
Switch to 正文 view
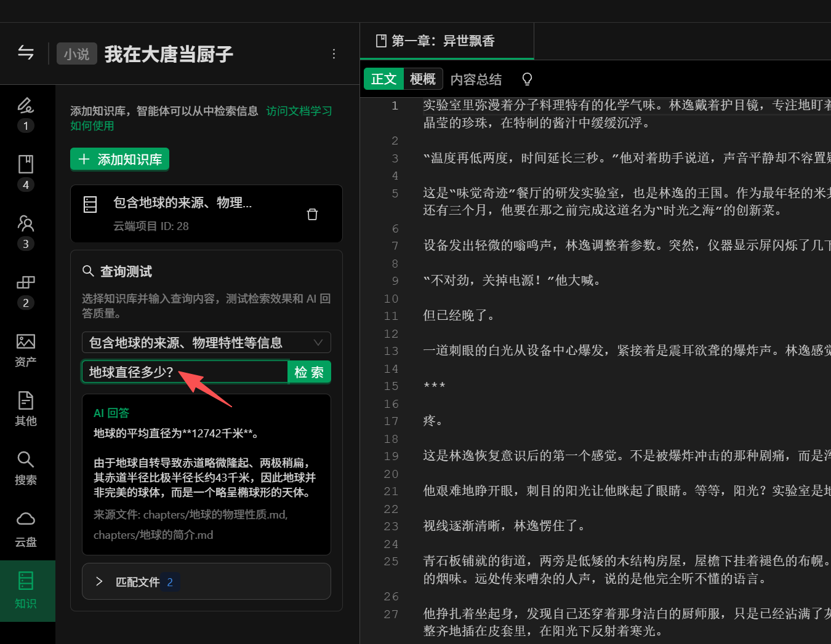coord(383,79)
